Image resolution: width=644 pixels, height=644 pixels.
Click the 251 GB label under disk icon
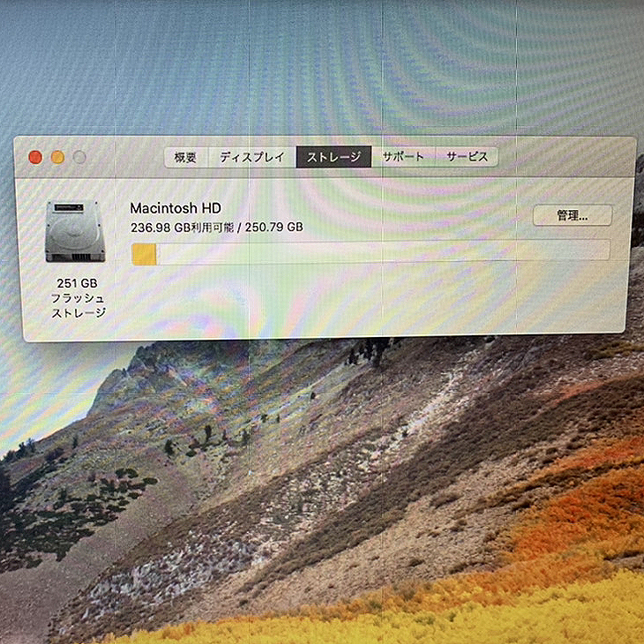[x=77, y=283]
